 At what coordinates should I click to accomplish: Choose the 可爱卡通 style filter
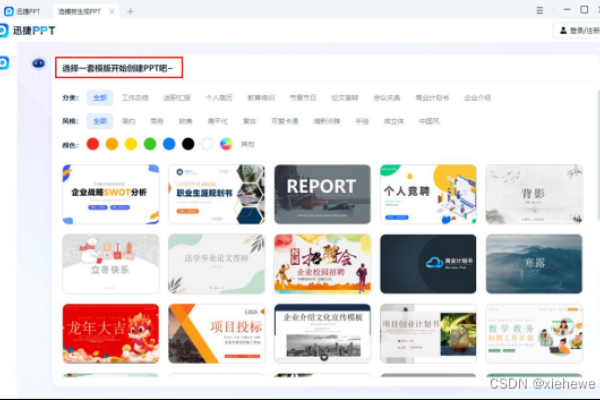point(285,121)
